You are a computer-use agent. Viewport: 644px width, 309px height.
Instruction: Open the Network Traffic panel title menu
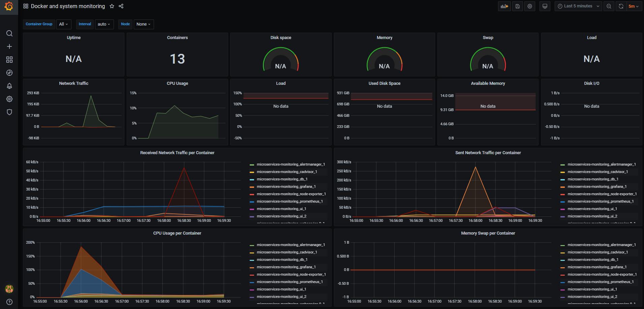(73, 83)
